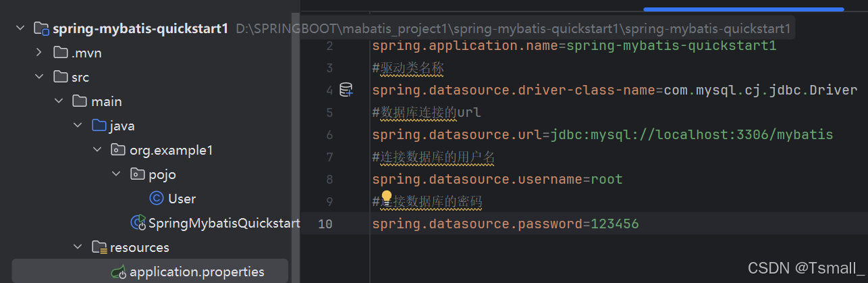Image resolution: width=868 pixels, height=283 pixels.
Task: Collapse the pojo package
Action: (116, 174)
